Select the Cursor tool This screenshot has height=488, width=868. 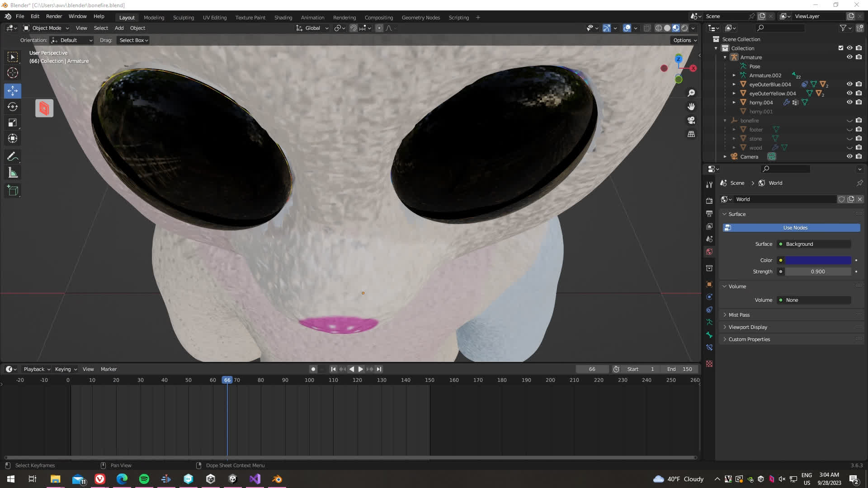13,73
